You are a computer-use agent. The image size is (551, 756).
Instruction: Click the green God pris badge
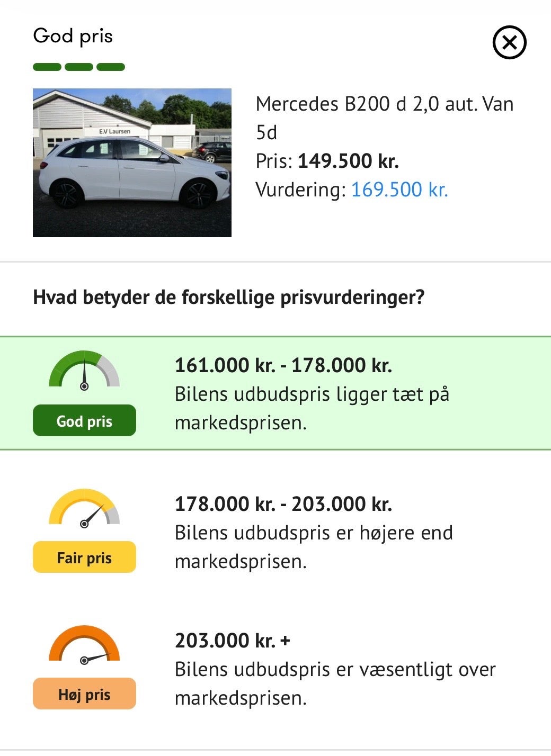click(84, 421)
